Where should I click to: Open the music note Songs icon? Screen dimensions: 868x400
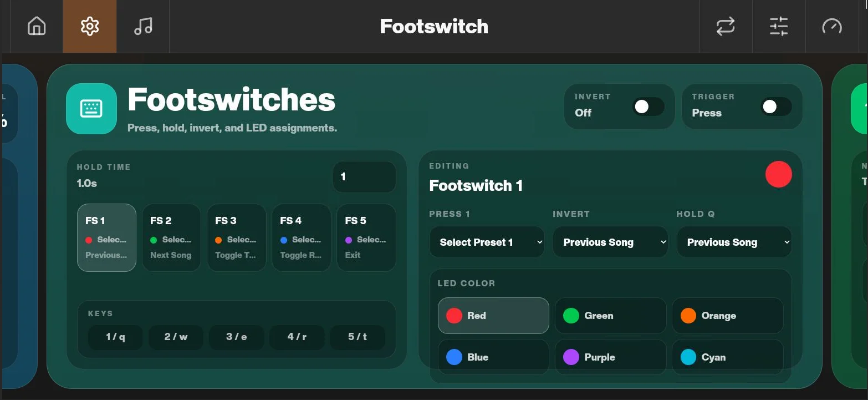tap(143, 26)
